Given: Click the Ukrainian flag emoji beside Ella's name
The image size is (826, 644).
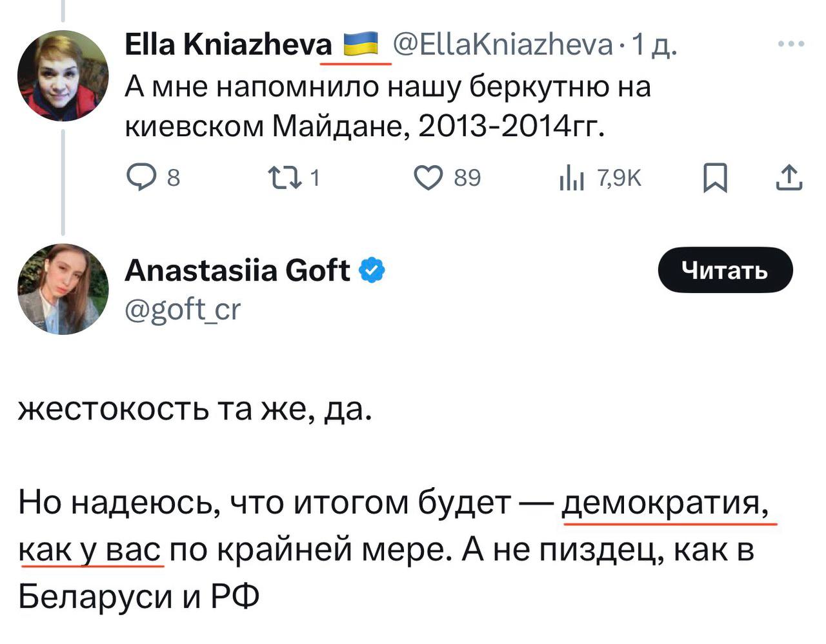Looking at the screenshot, I should [361, 45].
